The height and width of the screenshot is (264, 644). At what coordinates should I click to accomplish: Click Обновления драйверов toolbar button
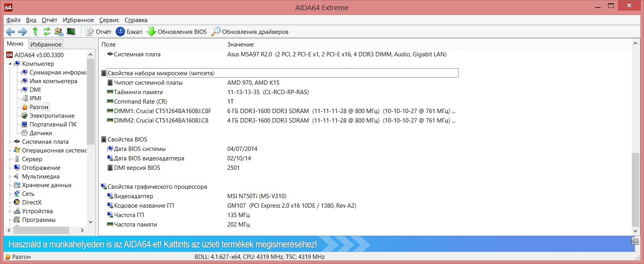[x=250, y=32]
